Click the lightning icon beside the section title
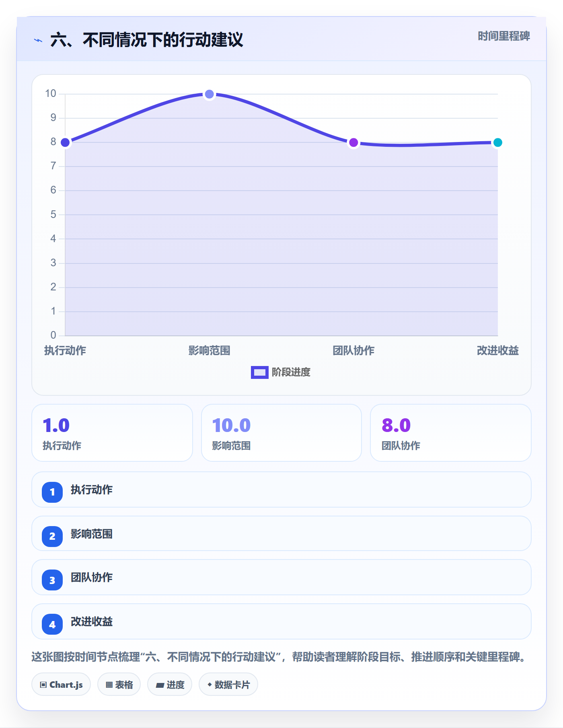 38,40
